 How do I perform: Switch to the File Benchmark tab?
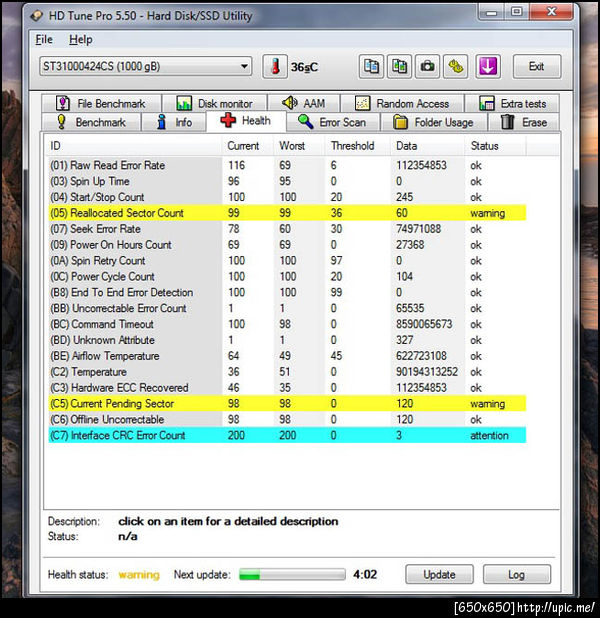coord(101,103)
